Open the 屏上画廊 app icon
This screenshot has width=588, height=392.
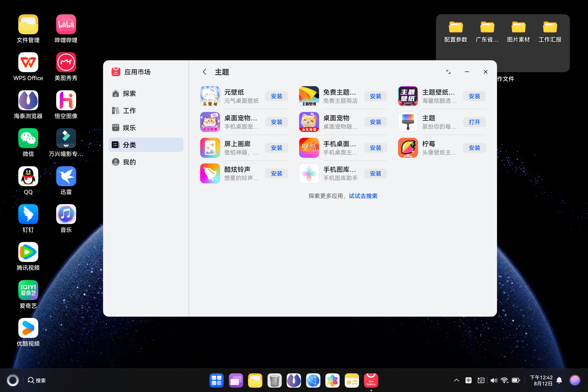(210, 148)
